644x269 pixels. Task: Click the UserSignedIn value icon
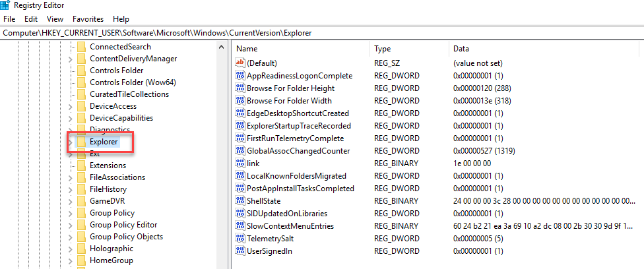(x=240, y=251)
